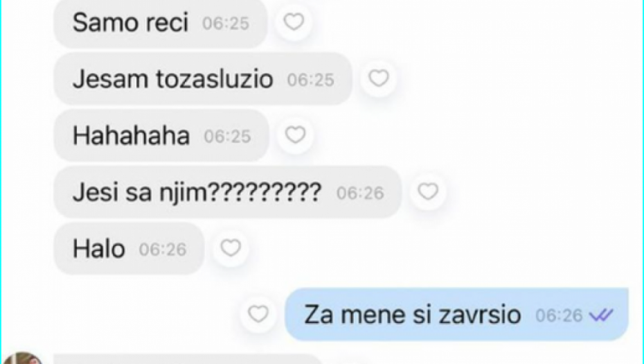The width and height of the screenshot is (644, 364).
Task: Click the 06:25 timestamp on "Samo reci"
Action: click(226, 24)
